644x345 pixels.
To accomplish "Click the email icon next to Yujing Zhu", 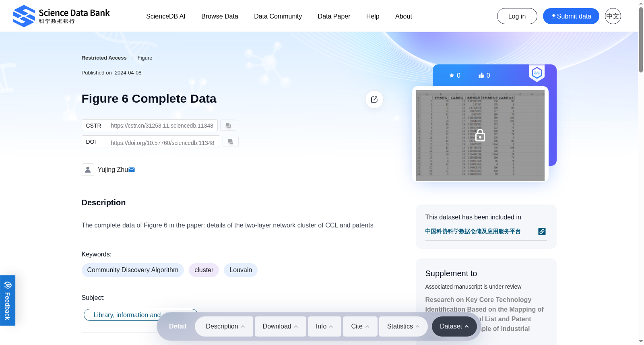I will click(x=132, y=170).
